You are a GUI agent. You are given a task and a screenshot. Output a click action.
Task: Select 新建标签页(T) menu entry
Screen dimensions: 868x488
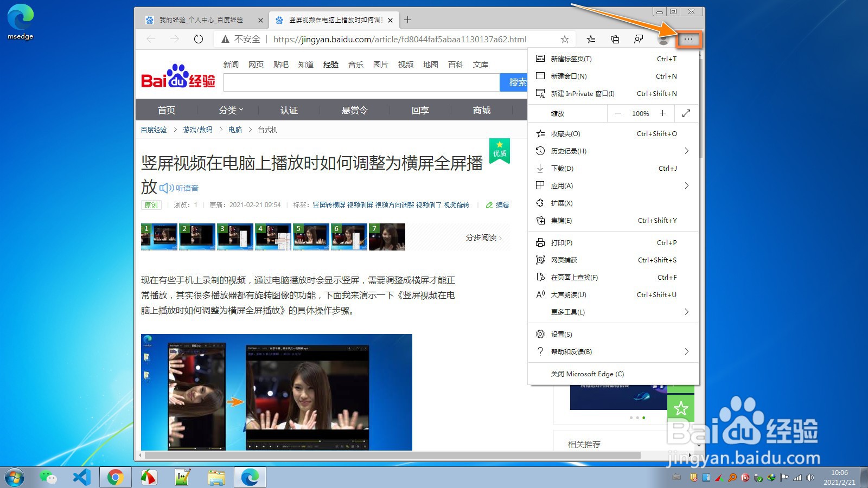tap(613, 59)
